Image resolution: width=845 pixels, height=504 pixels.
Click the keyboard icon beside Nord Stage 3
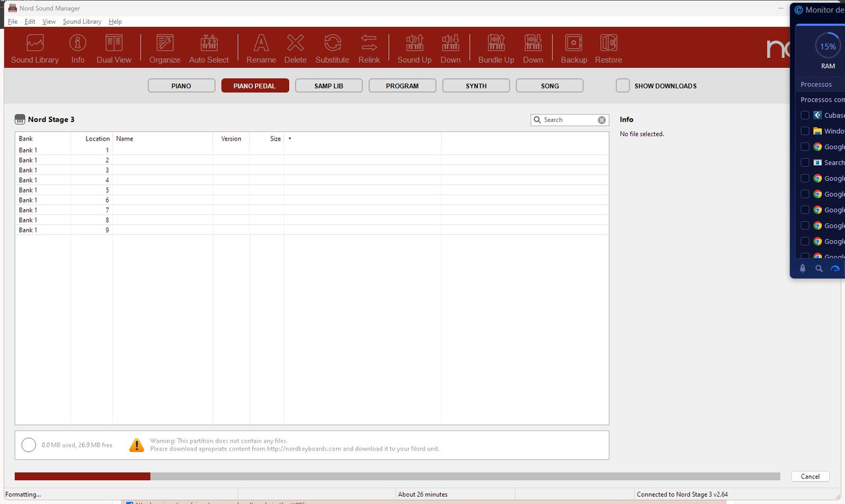pyautogui.click(x=20, y=119)
